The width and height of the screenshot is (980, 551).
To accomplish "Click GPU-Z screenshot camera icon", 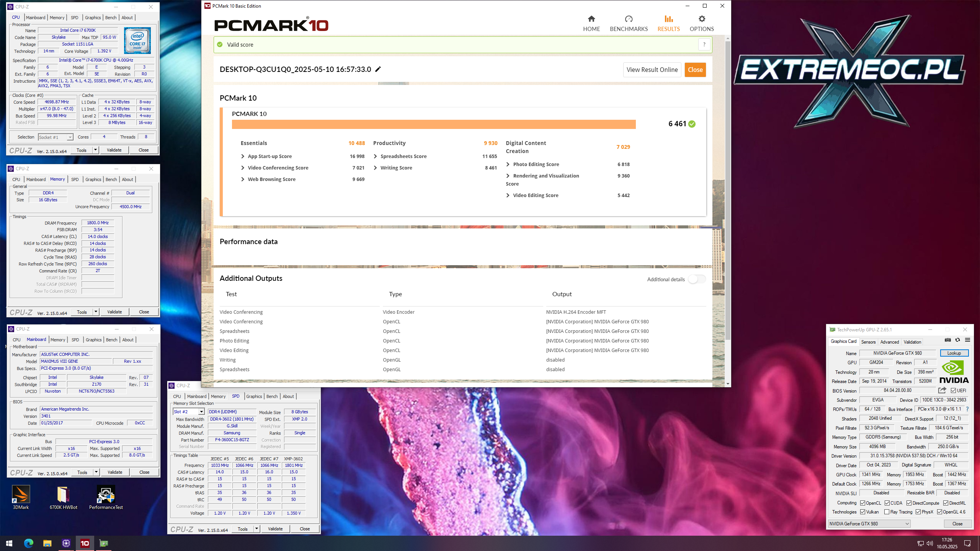I will [947, 340].
